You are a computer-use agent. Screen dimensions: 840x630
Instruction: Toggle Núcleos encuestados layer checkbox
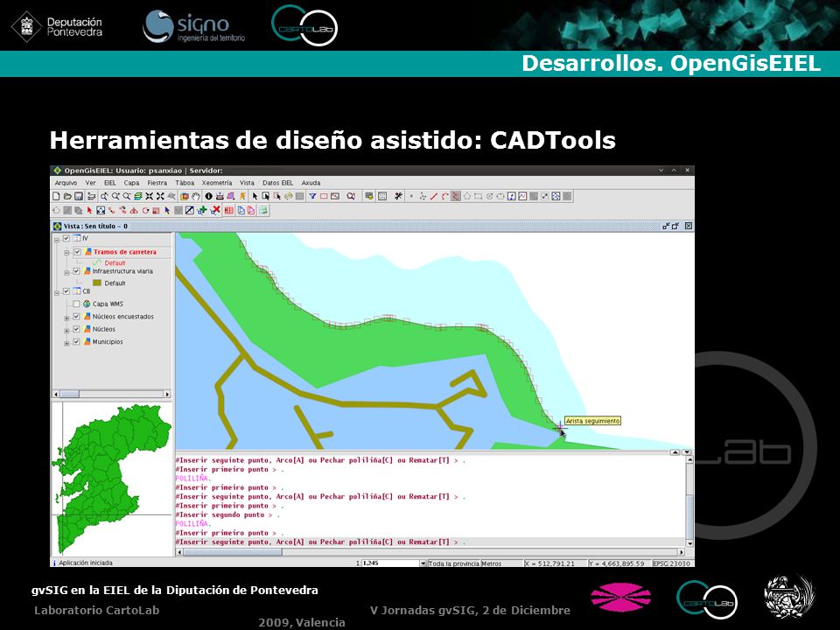tap(77, 317)
